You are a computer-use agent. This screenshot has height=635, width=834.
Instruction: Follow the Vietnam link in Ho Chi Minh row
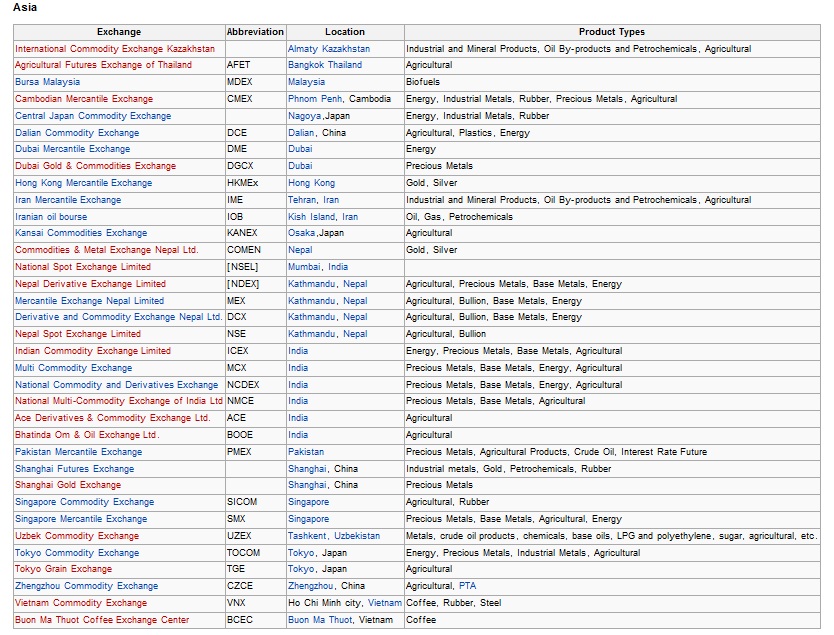click(x=385, y=603)
